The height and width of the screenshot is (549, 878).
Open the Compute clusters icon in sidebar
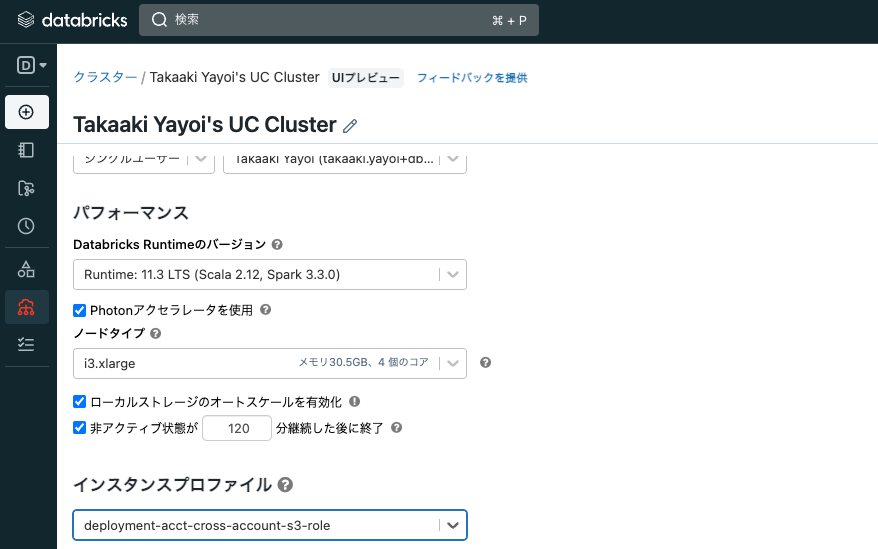[26, 307]
